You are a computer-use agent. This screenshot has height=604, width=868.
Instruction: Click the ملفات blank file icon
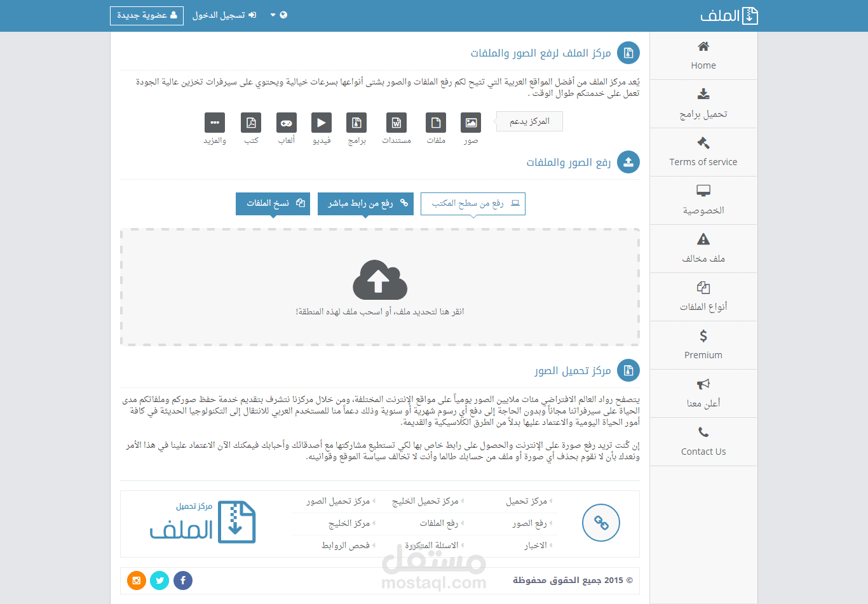[x=436, y=123]
